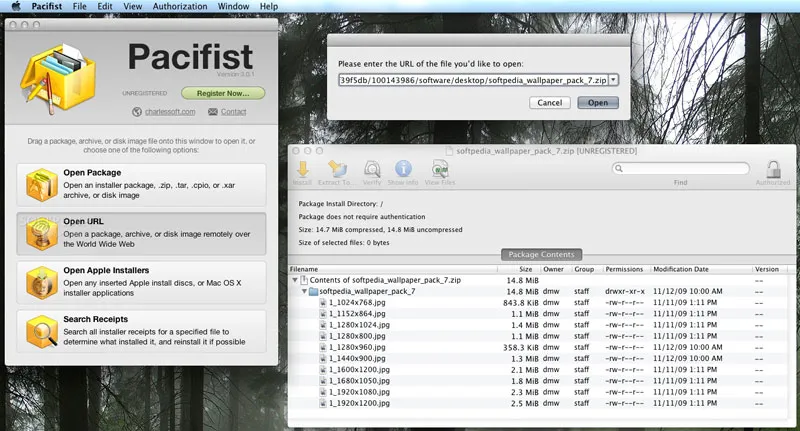Select the 1_1920x1080.jpg filename

point(359,392)
